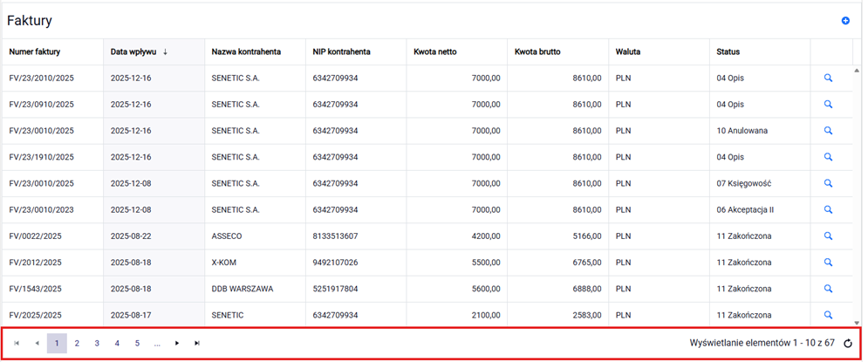Go to the next page arrow
The width and height of the screenshot is (868, 362).
coord(177,343)
